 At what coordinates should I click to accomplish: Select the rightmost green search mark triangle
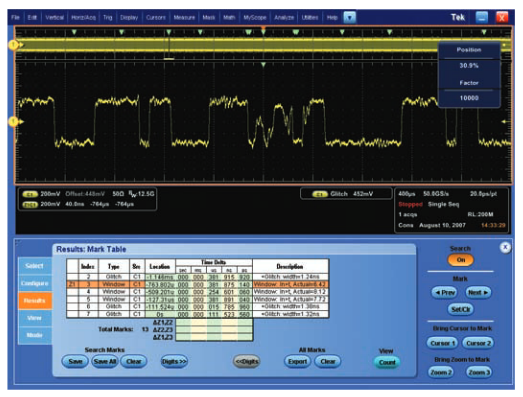click(x=484, y=32)
